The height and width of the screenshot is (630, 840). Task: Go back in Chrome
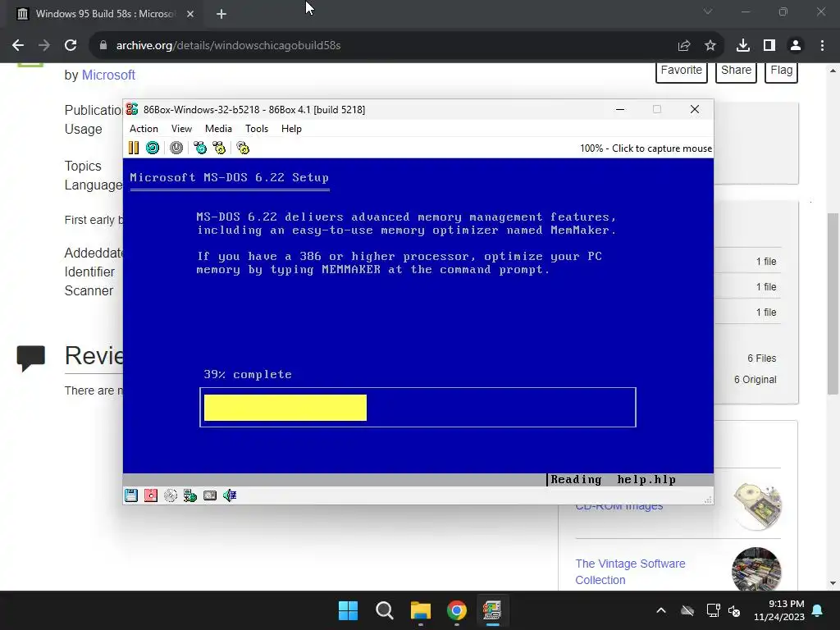click(x=18, y=46)
